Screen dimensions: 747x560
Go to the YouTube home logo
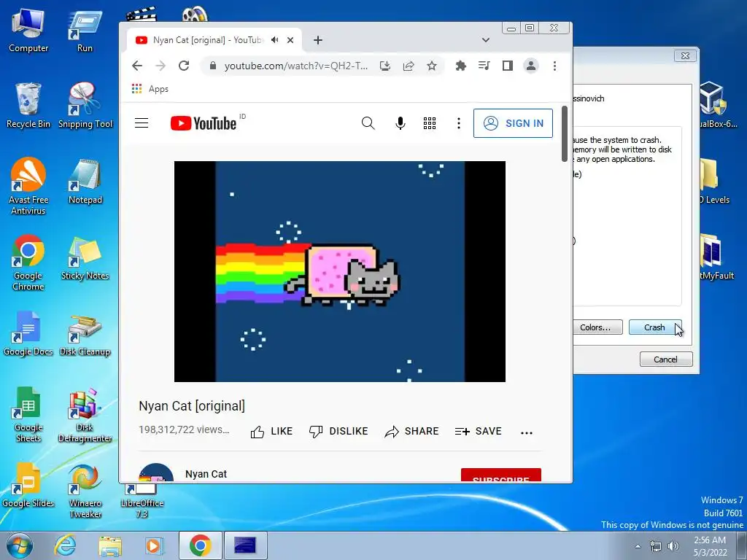pos(204,123)
